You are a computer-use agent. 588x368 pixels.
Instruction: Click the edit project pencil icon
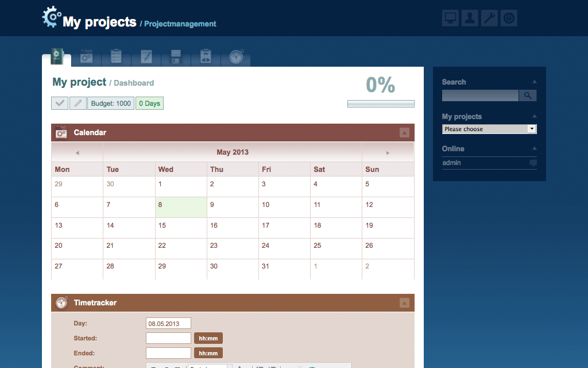[x=78, y=103]
